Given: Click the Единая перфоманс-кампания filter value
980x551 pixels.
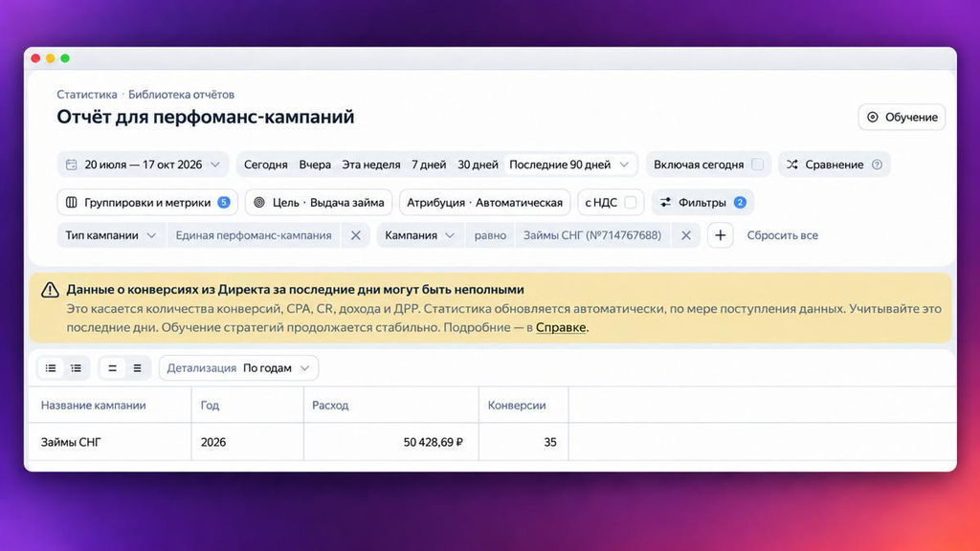Looking at the screenshot, I should tap(253, 235).
